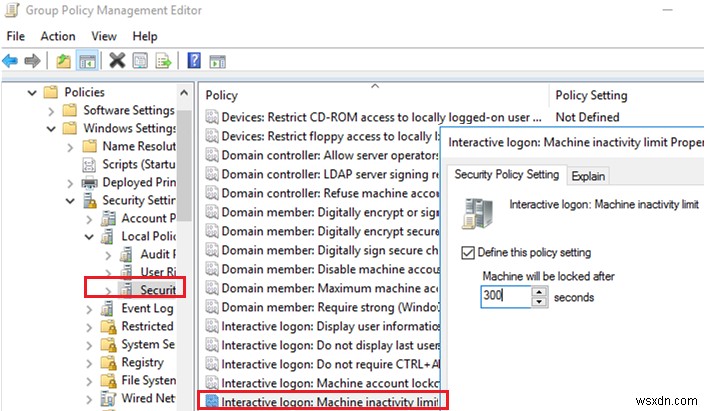Click the Software Settings folder icon
Image resolution: width=709 pixels, height=411 pixels.
tap(70, 110)
